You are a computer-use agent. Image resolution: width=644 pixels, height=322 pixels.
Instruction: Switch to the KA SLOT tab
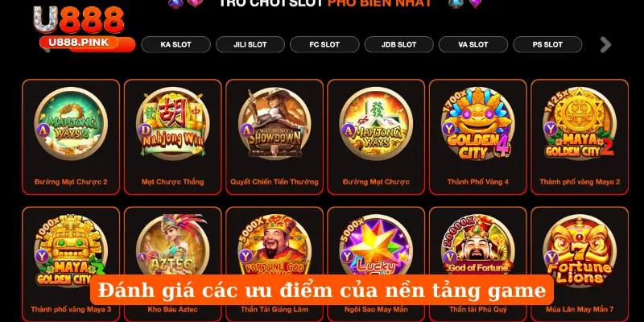(x=175, y=45)
